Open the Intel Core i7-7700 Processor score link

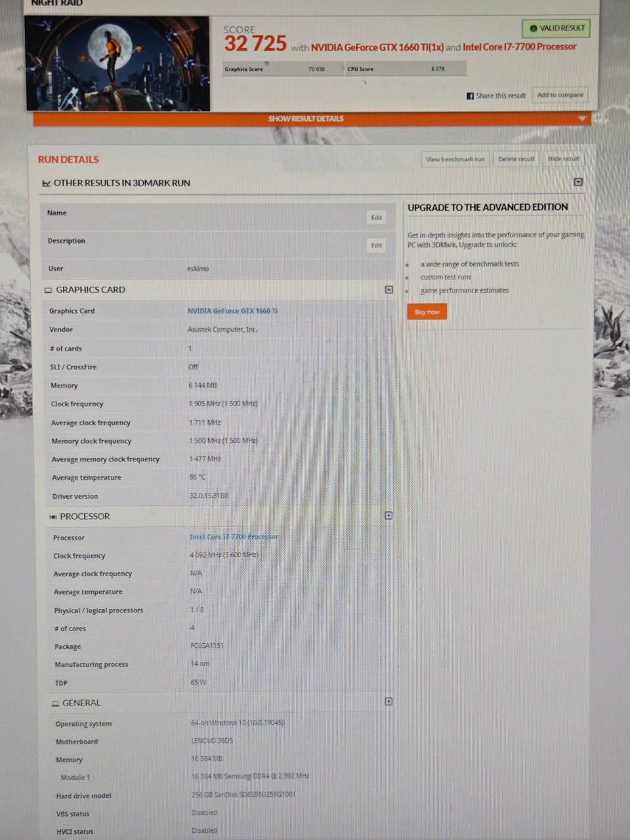point(520,47)
